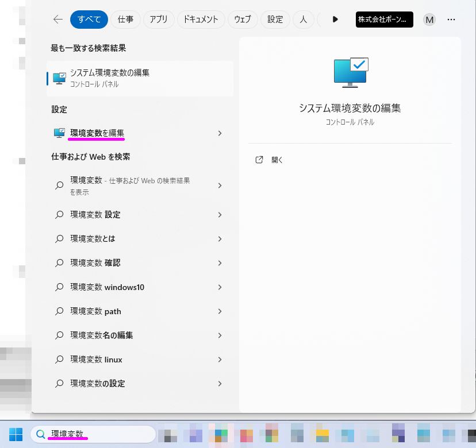Expand the chevron for 環境変数 確認

tap(220, 263)
